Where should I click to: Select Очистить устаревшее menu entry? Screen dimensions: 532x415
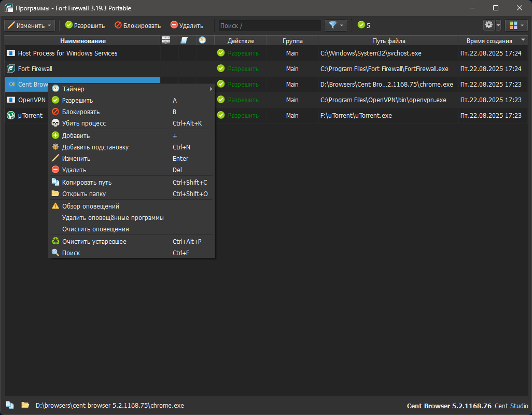[x=132, y=242]
